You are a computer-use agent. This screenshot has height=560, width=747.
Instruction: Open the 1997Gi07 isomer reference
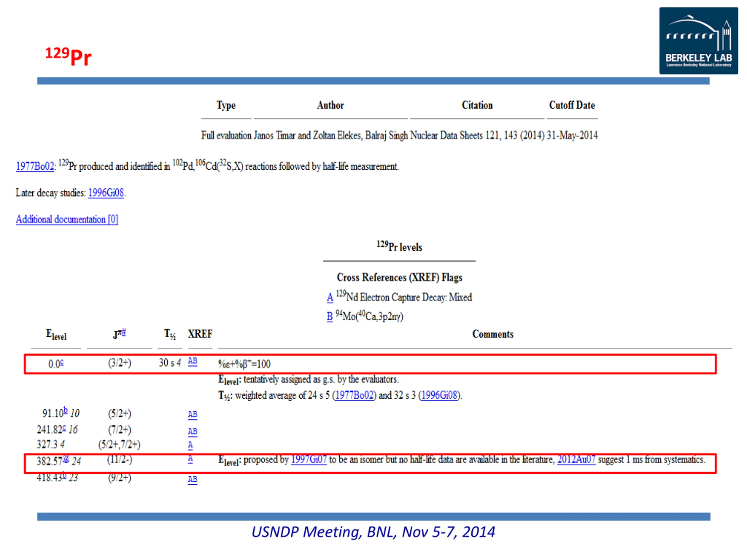click(x=309, y=459)
